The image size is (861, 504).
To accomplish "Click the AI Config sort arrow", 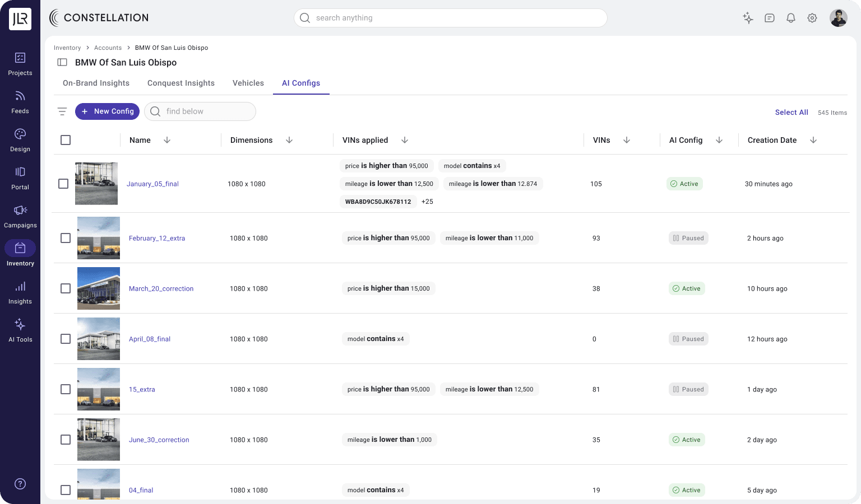I will (x=719, y=140).
